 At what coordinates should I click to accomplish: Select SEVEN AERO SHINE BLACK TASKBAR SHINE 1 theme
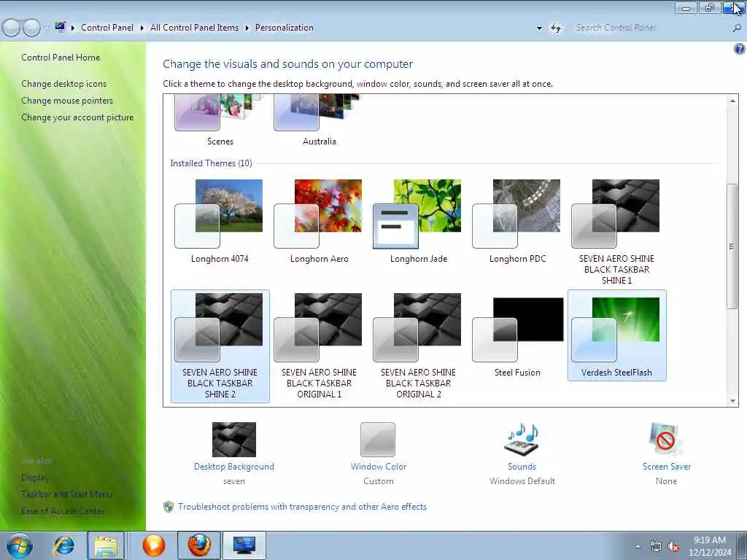[616, 231]
